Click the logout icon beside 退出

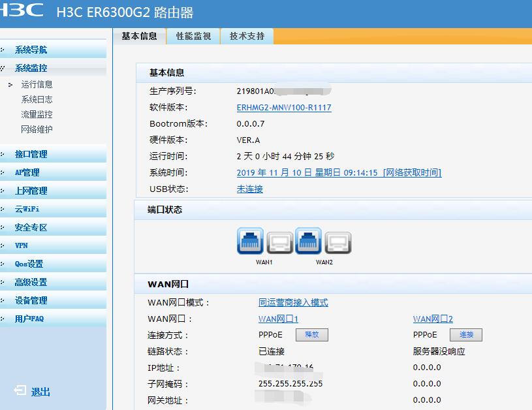20,390
